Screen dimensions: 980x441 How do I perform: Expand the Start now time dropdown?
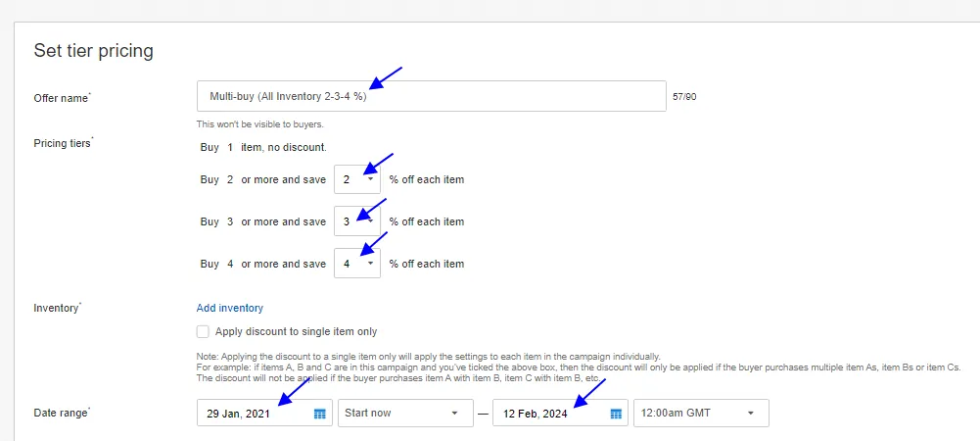click(405, 413)
